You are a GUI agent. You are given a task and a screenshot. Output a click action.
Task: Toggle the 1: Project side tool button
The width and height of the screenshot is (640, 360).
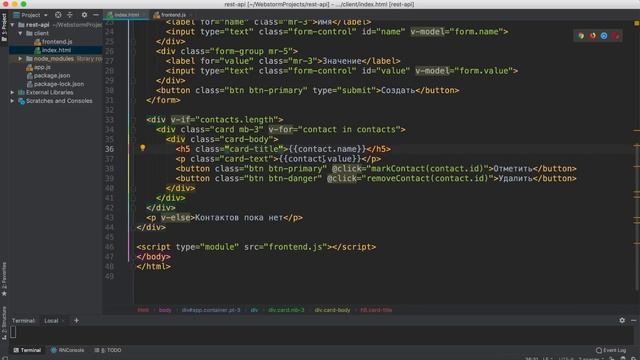[4, 27]
